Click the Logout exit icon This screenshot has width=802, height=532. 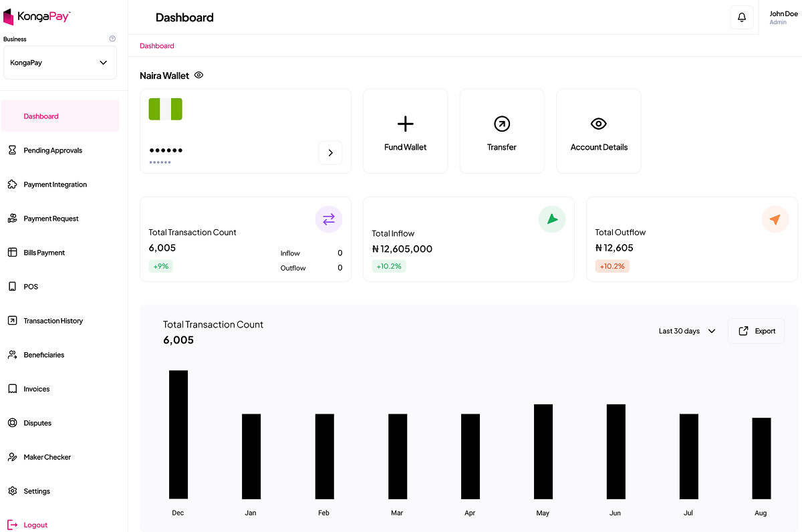[x=12, y=525]
